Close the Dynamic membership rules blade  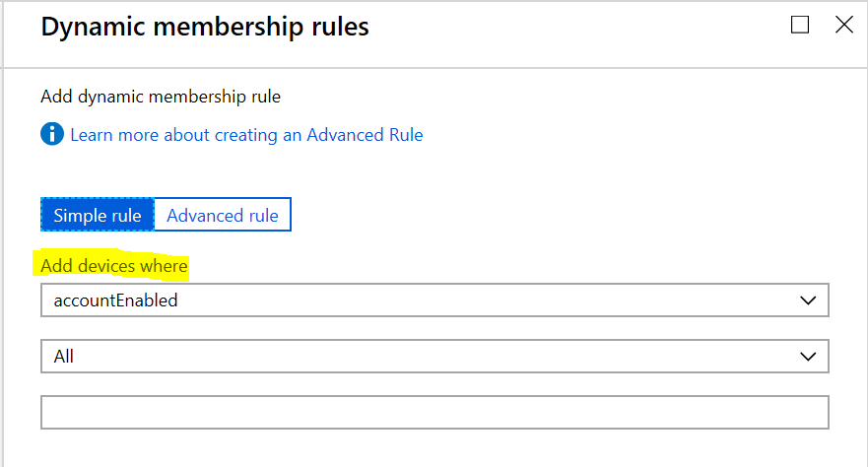tap(844, 25)
